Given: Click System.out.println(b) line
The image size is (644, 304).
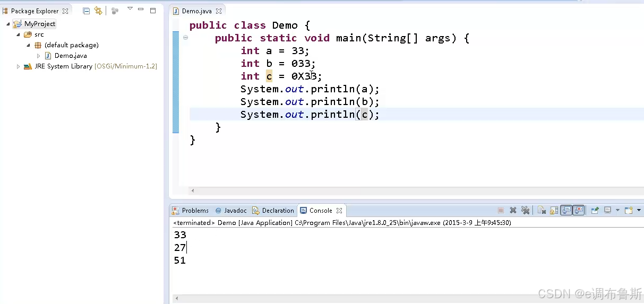Looking at the screenshot, I should 310,102.
